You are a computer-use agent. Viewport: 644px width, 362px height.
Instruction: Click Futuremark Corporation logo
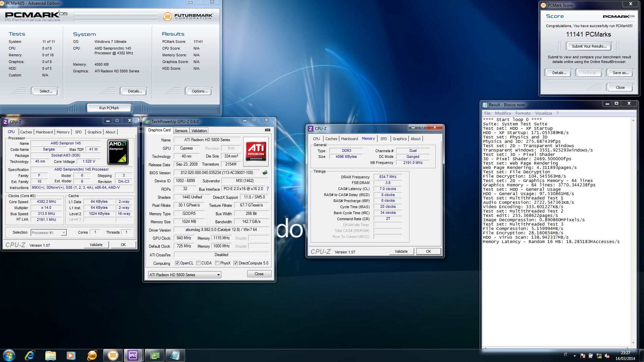pos(188,16)
